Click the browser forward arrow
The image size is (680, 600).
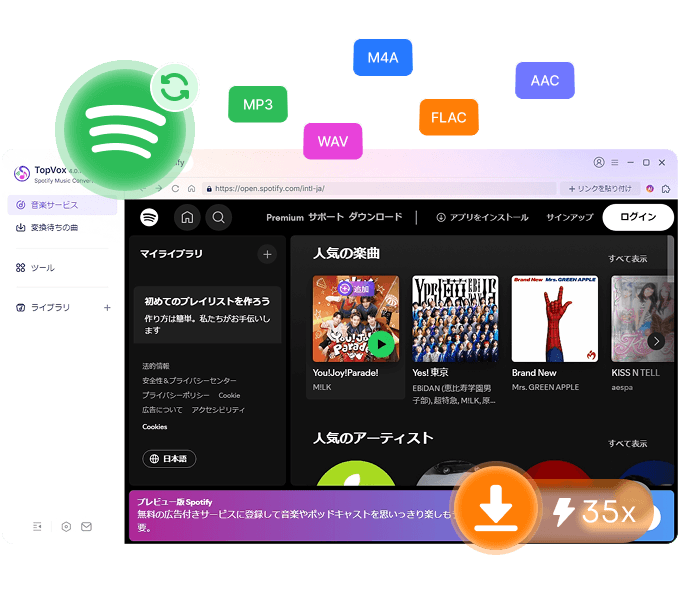pos(159,188)
